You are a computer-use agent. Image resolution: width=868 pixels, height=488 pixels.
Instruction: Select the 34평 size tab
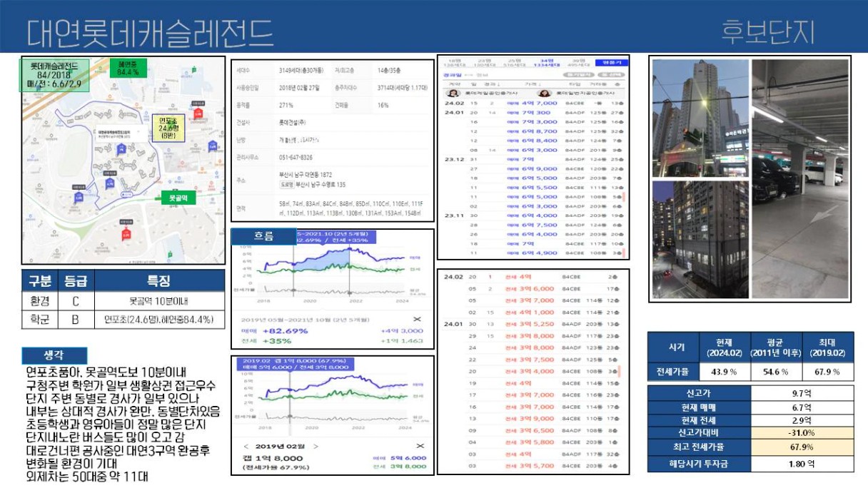point(547,62)
